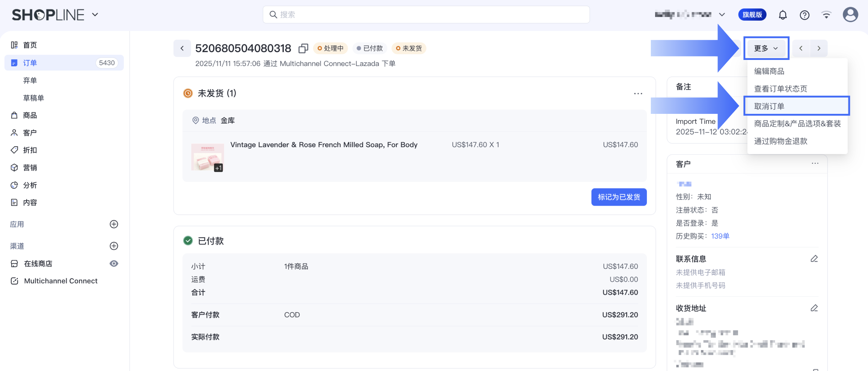This screenshot has width=868, height=371.
Task: Go to the previous order
Action: (x=801, y=48)
